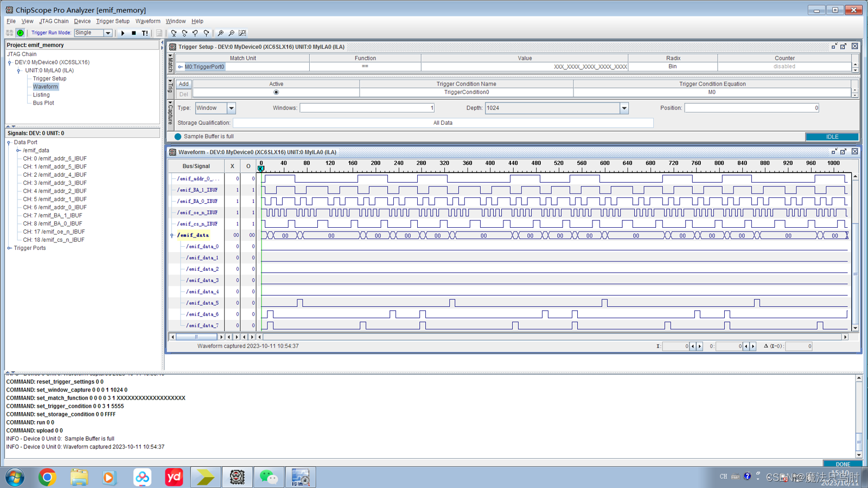Image resolution: width=868 pixels, height=488 pixels.
Task: Click the open cable/search JTAG chain icon
Action: pos(9,33)
